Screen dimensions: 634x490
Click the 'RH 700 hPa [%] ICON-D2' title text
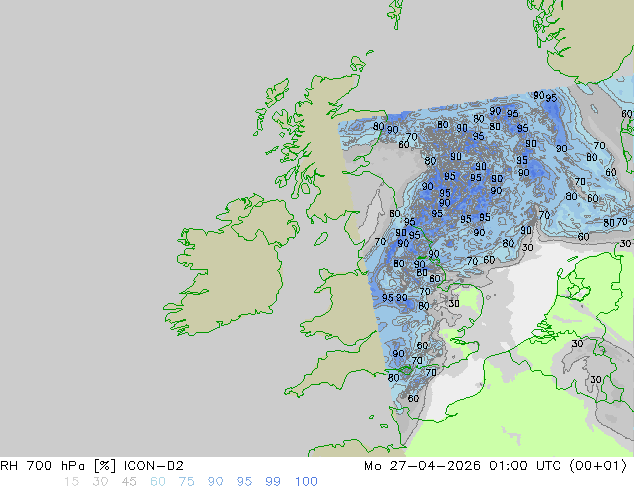pyautogui.click(x=92, y=466)
